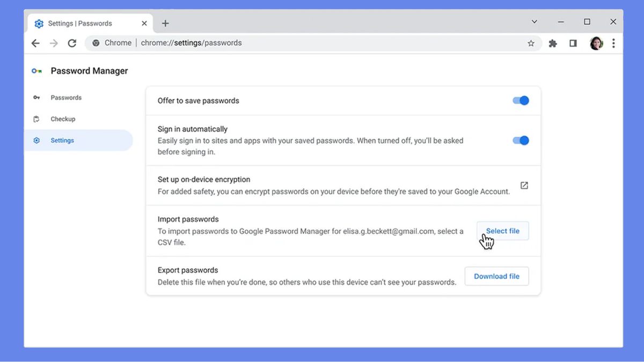Open on-device encryption via the external link icon
Screen dimensions: 644x362
pyautogui.click(x=523, y=184)
